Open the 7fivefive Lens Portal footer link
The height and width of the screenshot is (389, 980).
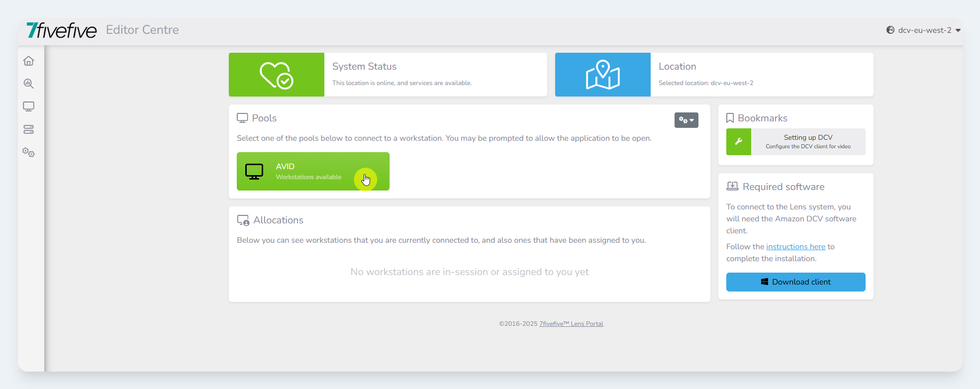tap(571, 324)
